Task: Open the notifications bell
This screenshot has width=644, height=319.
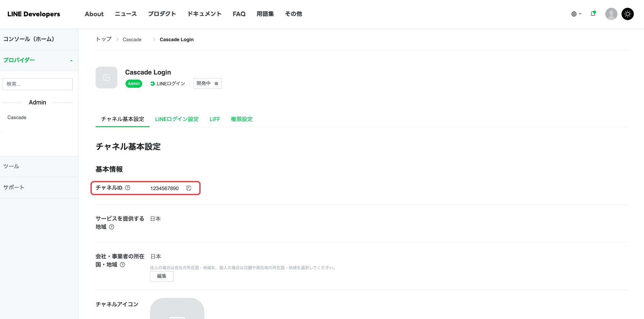Action: click(x=593, y=14)
